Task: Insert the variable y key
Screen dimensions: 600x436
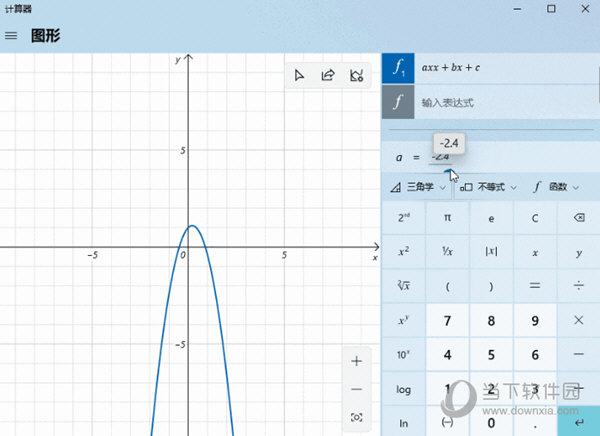Action: 579,252
